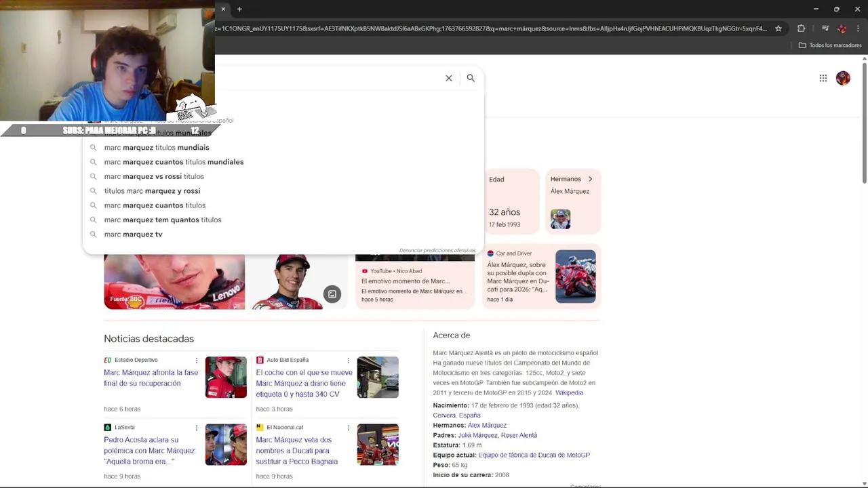Open the Google apps grid

823,79
